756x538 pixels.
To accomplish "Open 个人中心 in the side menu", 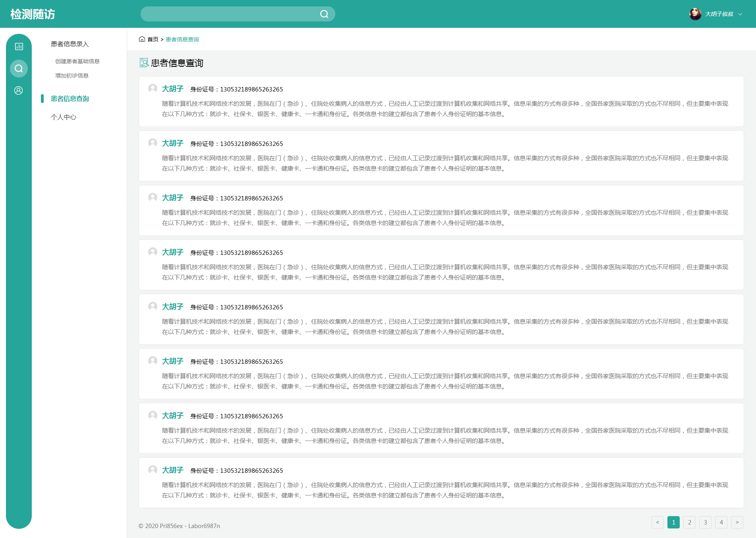I will point(64,117).
